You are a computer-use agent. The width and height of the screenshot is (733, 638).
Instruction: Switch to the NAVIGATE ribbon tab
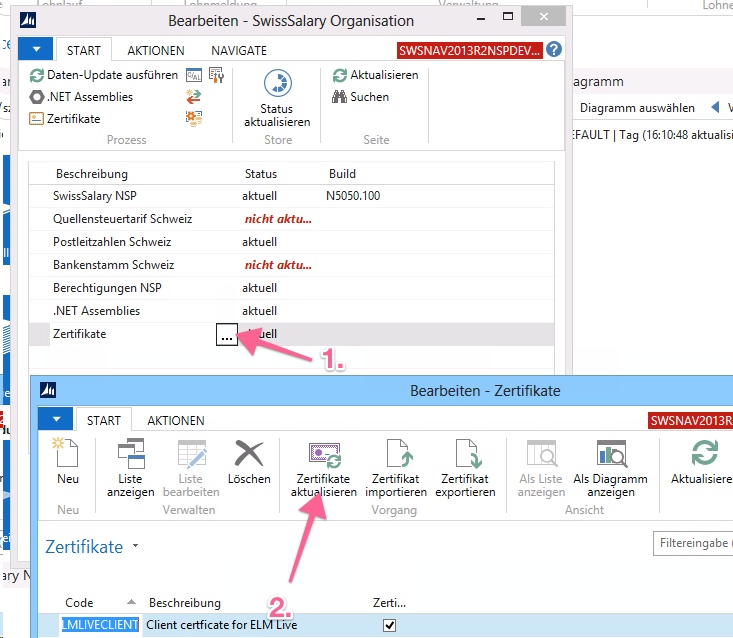pyautogui.click(x=238, y=50)
